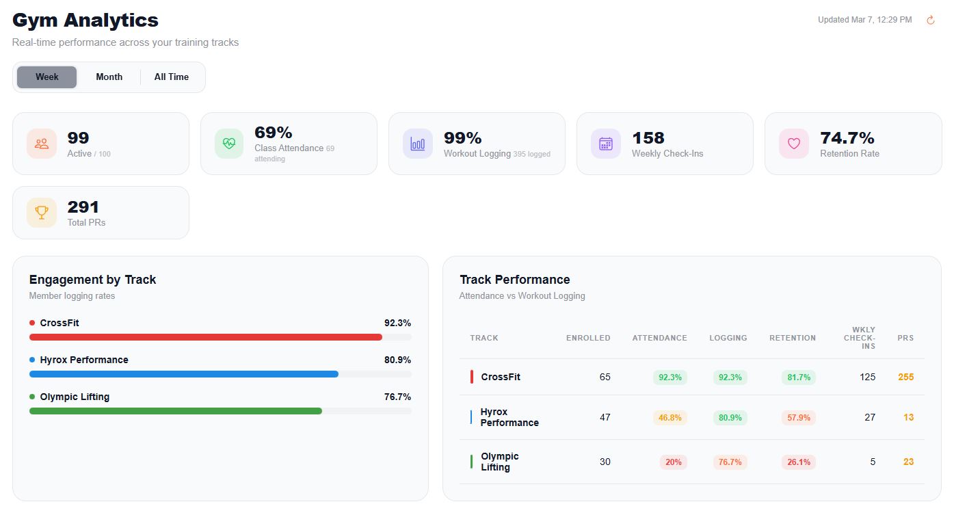The height and width of the screenshot is (517, 980).
Task: Click the Class Attendance heart-pulse icon
Action: tap(229, 144)
